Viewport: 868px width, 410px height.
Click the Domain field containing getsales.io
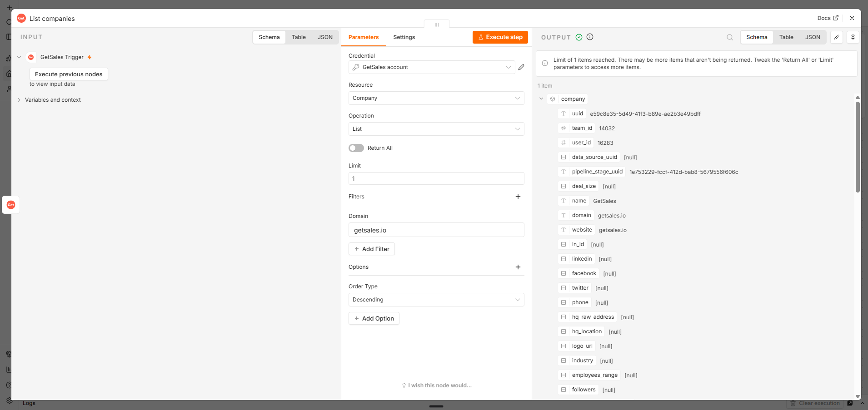coord(436,230)
